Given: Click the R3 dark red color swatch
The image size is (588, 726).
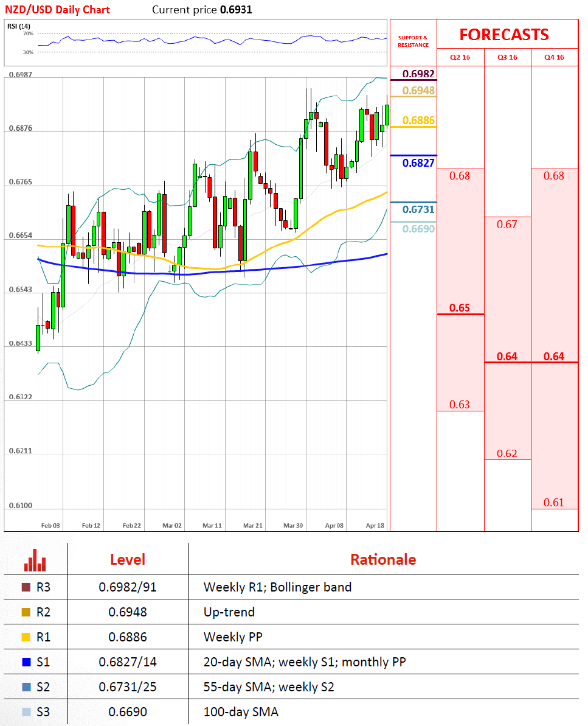Looking at the screenshot, I should [x=26, y=587].
